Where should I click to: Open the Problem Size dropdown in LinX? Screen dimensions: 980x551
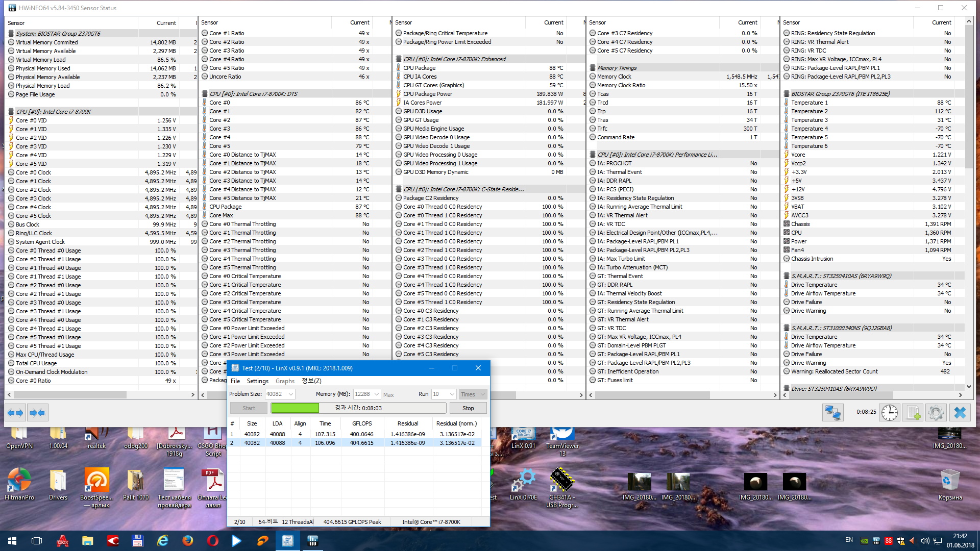291,394
